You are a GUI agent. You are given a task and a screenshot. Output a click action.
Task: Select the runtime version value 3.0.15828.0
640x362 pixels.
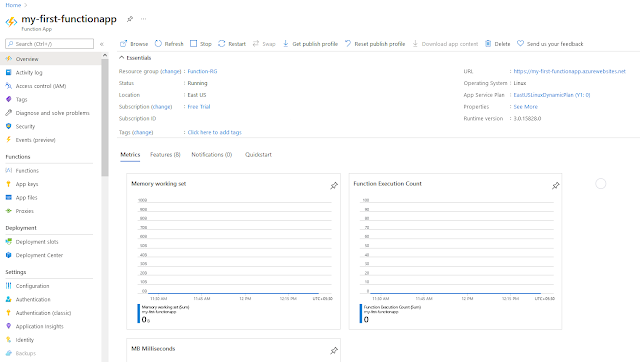tap(527, 118)
